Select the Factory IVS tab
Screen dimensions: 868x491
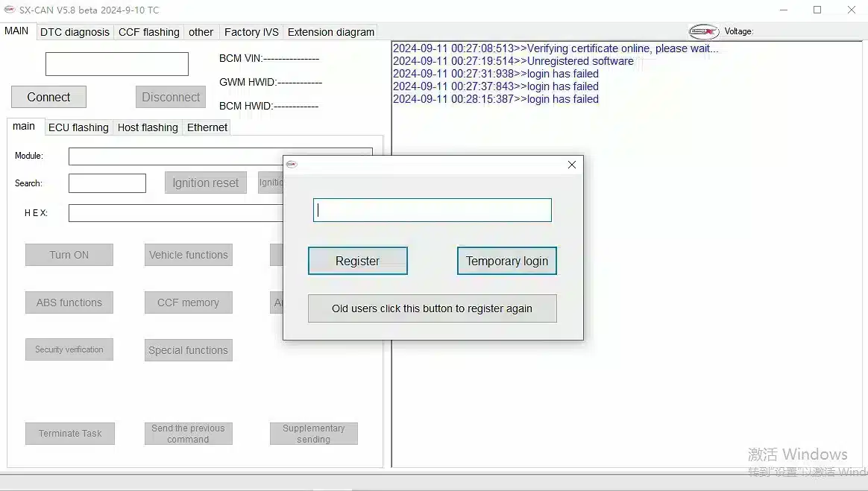click(x=251, y=32)
